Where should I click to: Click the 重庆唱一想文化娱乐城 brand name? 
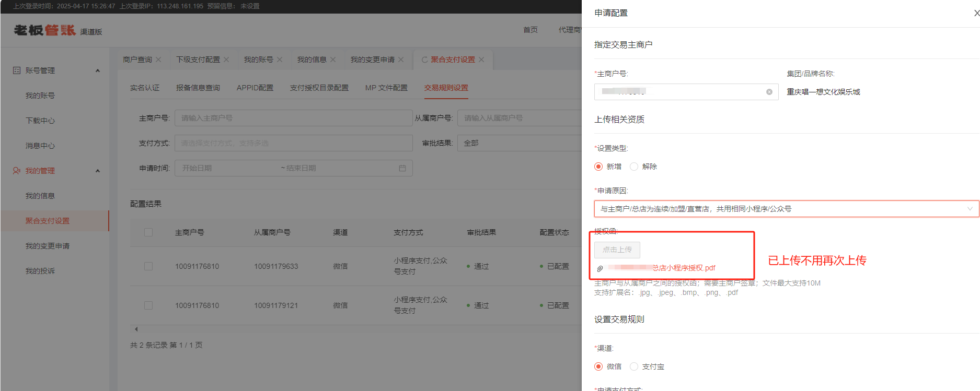[824, 92]
